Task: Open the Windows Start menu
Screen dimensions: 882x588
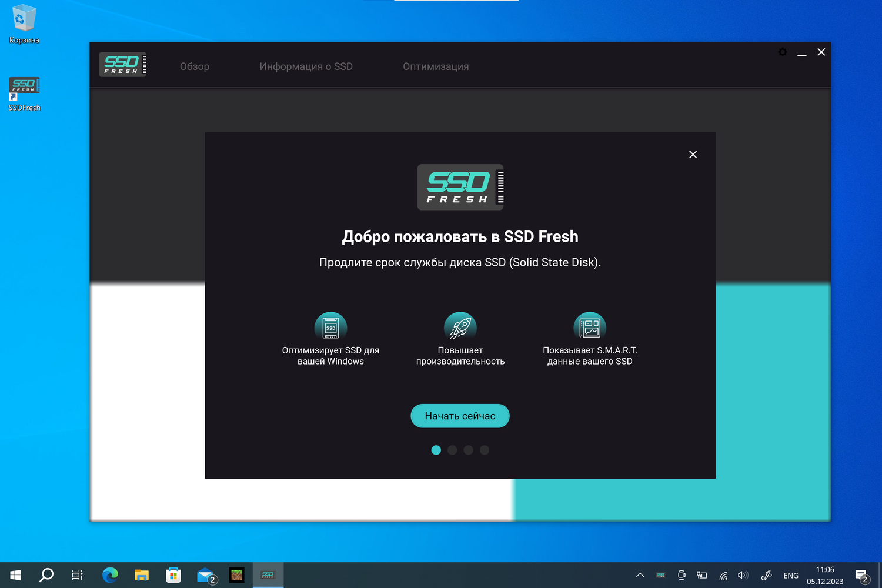Action: [16, 575]
